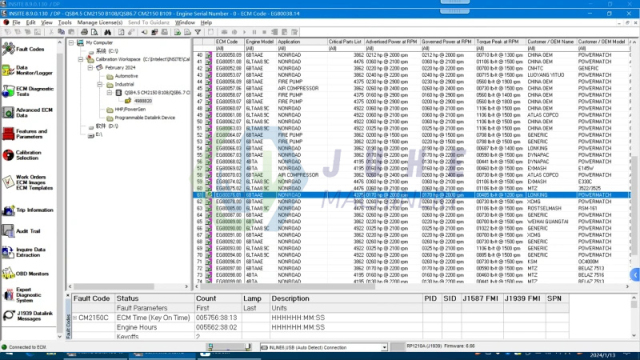
Task: Open the File menu
Action: pos(16,22)
